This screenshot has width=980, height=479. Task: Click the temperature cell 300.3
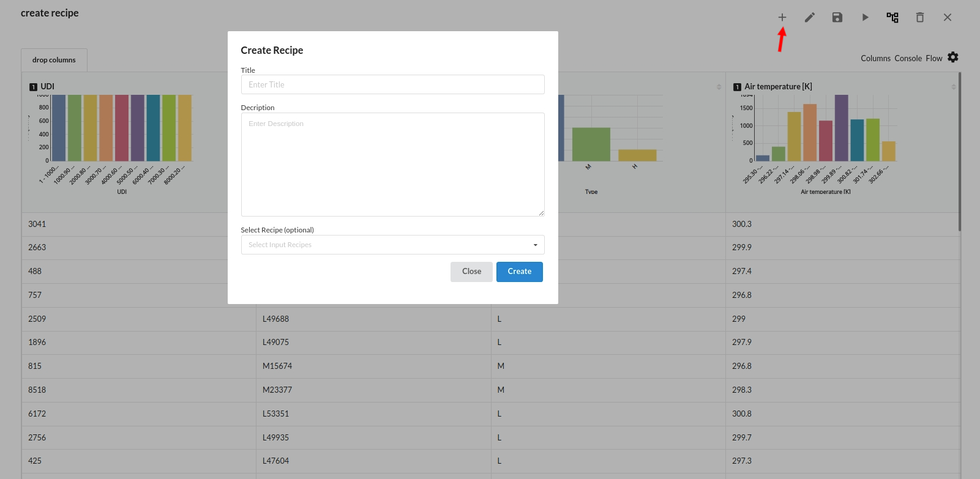tap(842, 224)
